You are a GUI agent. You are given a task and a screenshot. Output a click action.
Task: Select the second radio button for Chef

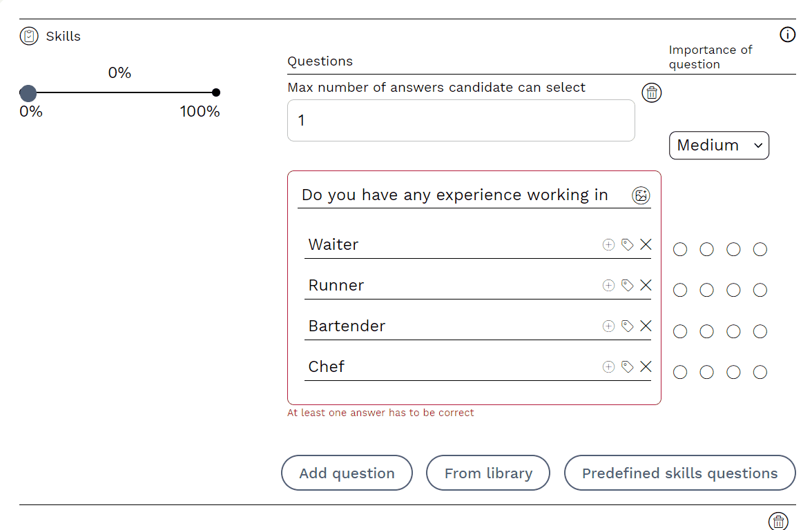click(x=706, y=373)
